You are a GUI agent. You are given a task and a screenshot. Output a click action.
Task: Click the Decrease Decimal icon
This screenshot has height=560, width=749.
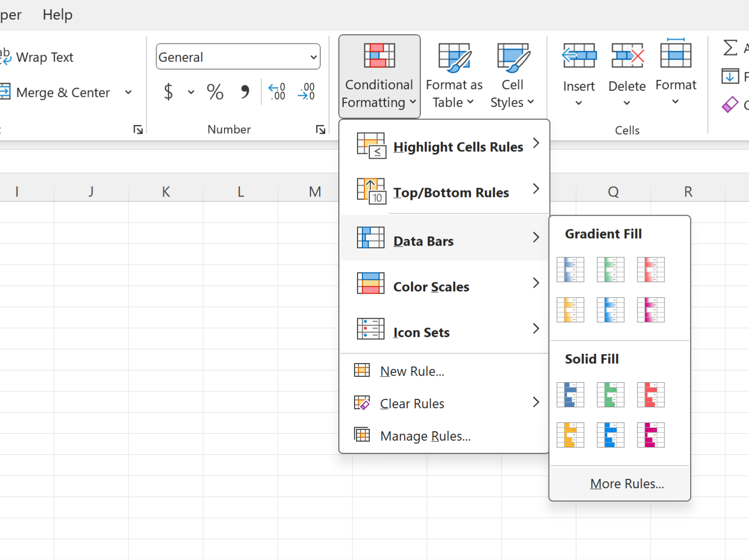pyautogui.click(x=306, y=92)
